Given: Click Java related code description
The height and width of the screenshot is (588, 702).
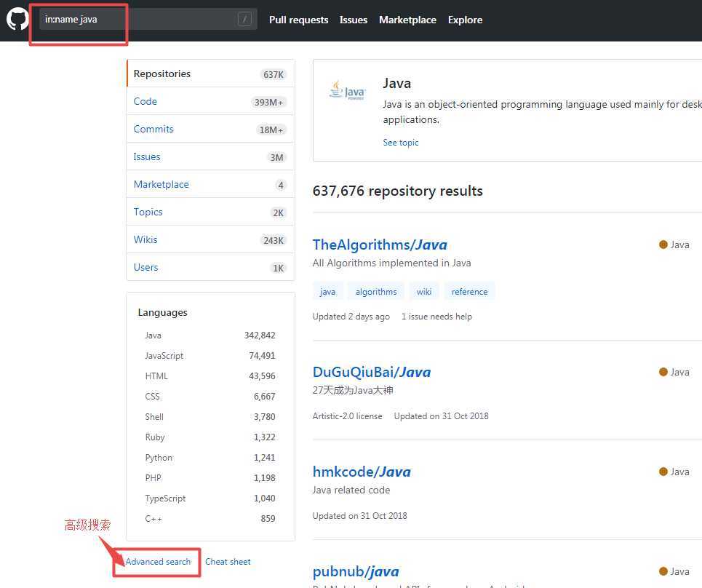Looking at the screenshot, I should [x=351, y=490].
